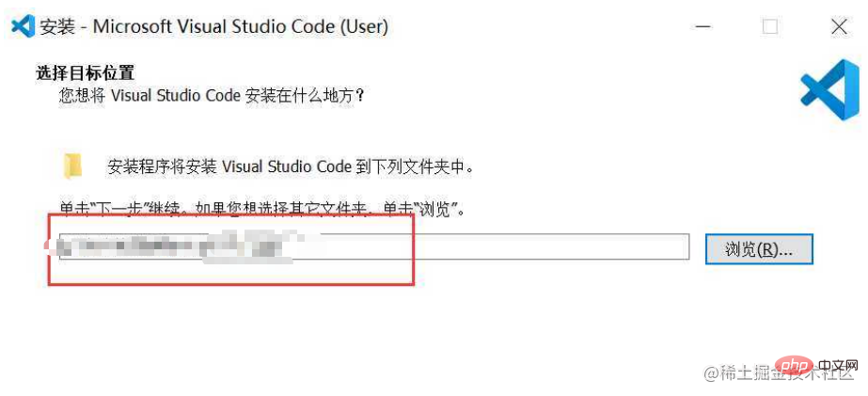The height and width of the screenshot is (396, 868).
Task: Focus the installation path input field
Action: (374, 246)
